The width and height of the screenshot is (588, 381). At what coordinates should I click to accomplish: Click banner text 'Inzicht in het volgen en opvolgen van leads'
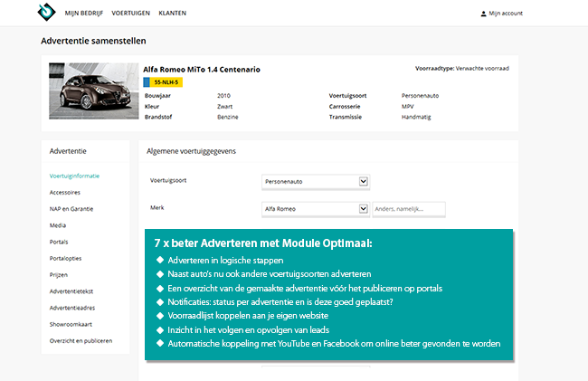[x=248, y=330]
